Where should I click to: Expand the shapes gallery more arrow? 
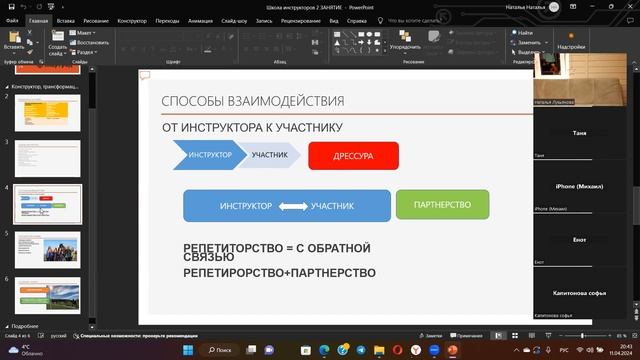point(384,51)
